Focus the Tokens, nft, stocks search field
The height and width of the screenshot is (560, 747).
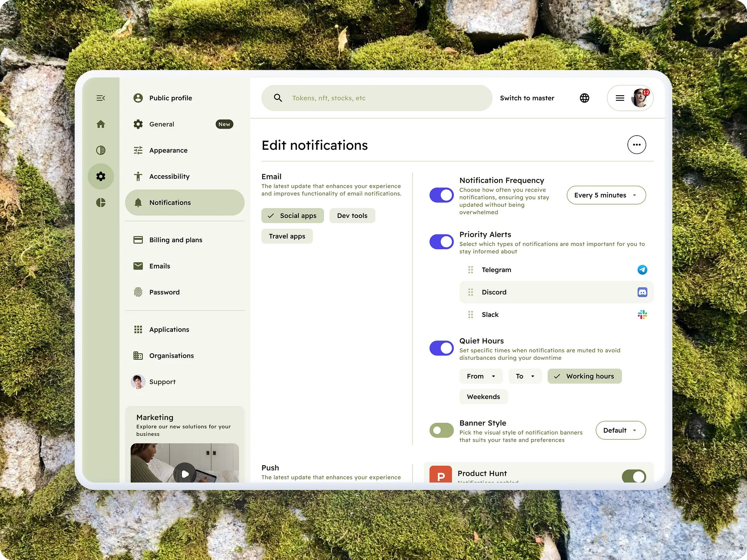pyautogui.click(x=377, y=98)
